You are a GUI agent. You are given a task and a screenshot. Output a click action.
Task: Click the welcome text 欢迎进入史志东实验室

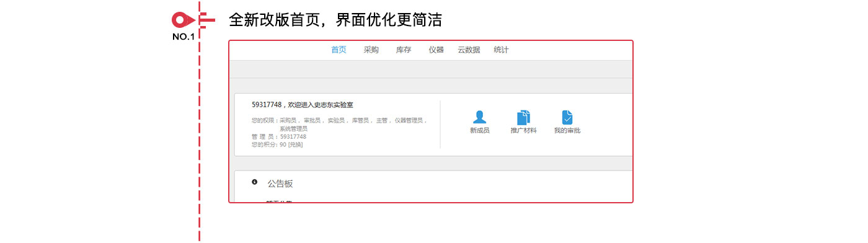pyautogui.click(x=321, y=105)
